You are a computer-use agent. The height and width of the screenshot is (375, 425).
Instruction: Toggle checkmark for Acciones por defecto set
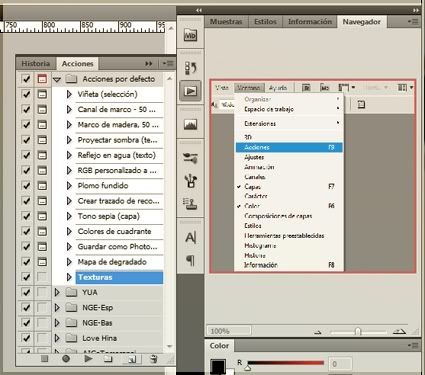click(26, 79)
